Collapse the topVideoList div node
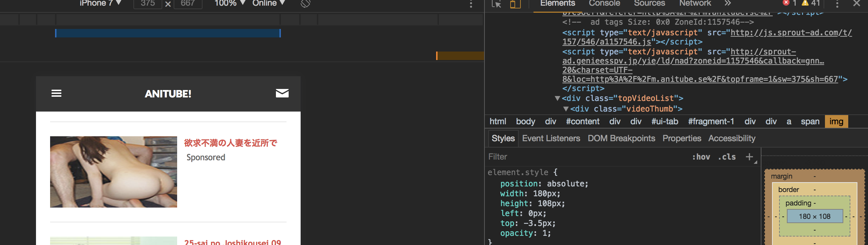The width and height of the screenshot is (868, 245). pos(557,98)
